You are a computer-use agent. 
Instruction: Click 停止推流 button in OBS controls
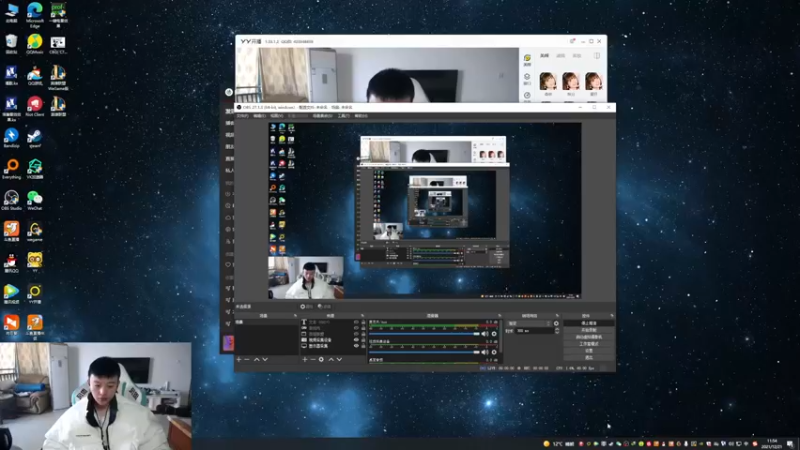click(x=589, y=323)
